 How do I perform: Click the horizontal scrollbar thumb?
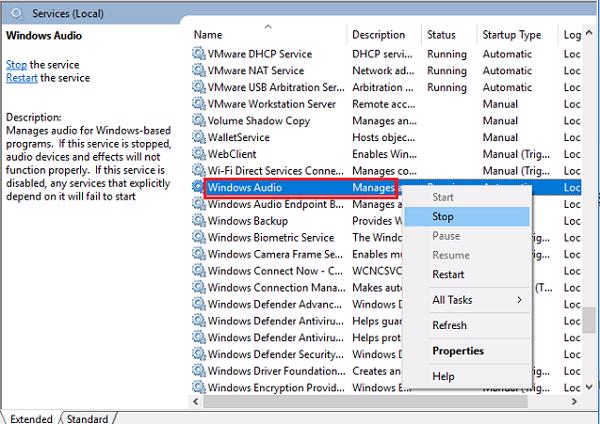(x=365, y=401)
